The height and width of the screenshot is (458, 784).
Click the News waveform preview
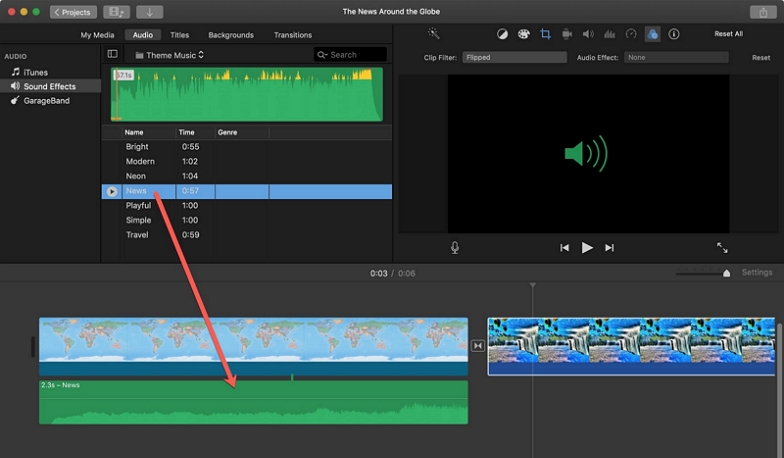pos(247,94)
